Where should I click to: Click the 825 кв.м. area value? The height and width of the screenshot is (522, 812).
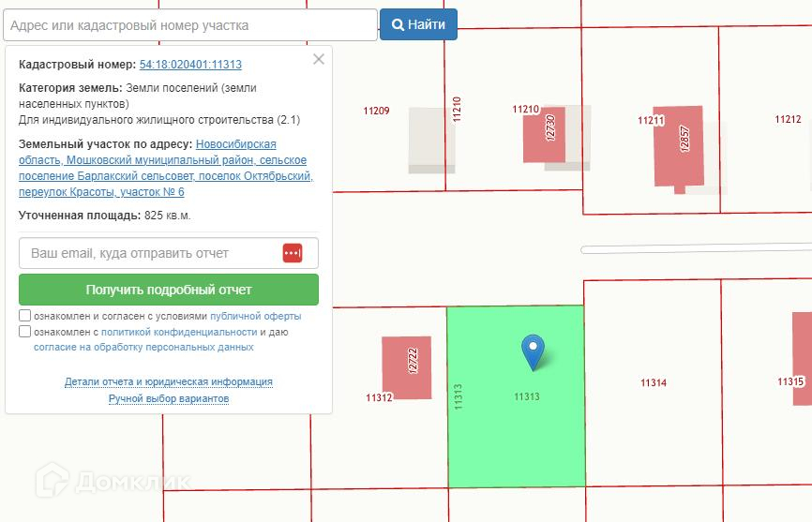click(167, 216)
